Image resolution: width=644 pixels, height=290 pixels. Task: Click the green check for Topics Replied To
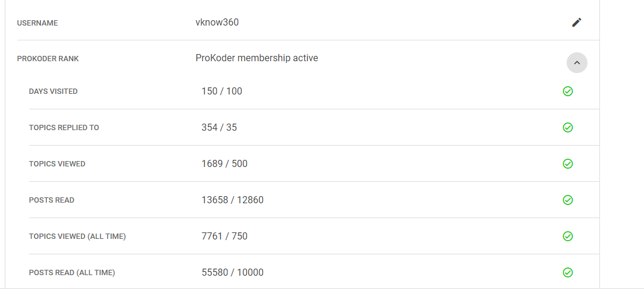pos(568,128)
